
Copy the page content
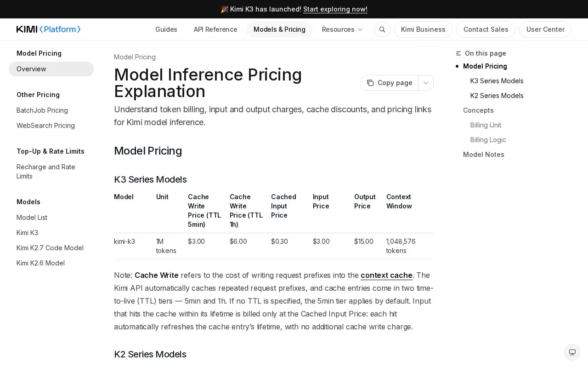pyautogui.click(x=390, y=83)
